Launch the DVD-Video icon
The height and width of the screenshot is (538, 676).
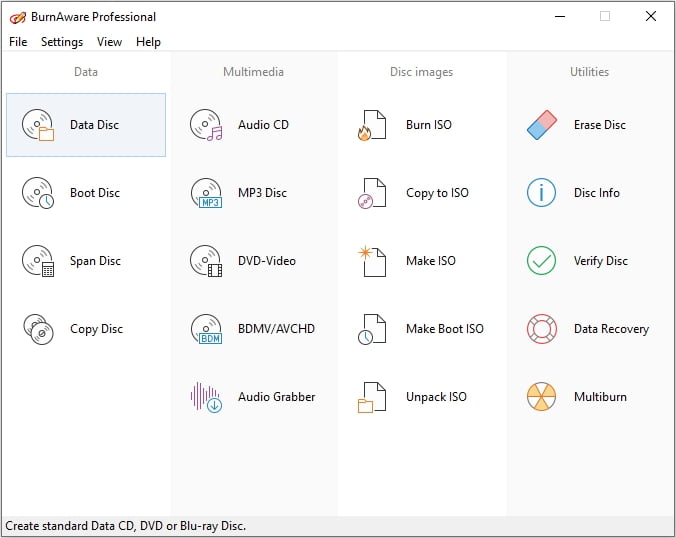coord(206,261)
